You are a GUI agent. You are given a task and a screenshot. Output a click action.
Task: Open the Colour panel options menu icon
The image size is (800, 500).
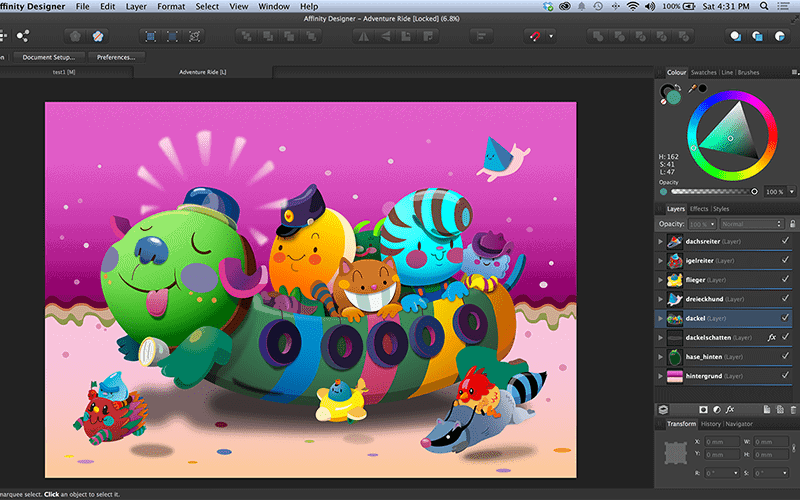point(794,72)
